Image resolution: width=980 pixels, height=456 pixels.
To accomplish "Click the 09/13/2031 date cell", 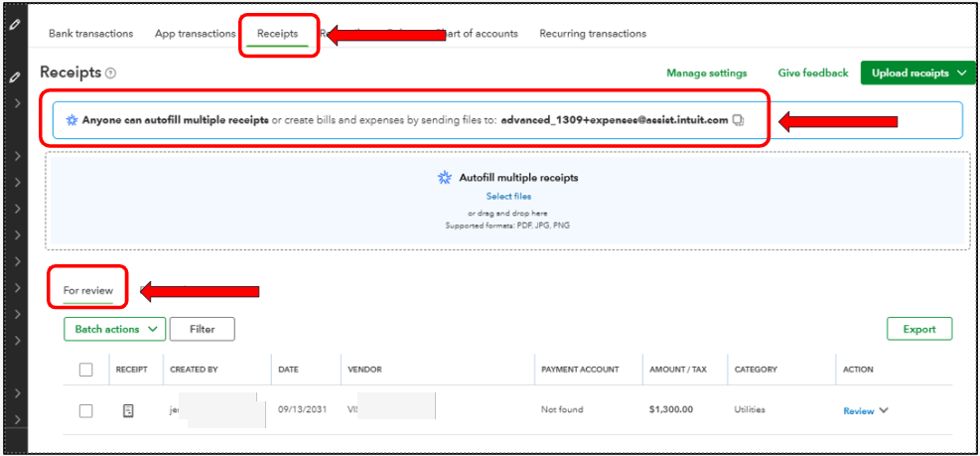I will 301,409.
